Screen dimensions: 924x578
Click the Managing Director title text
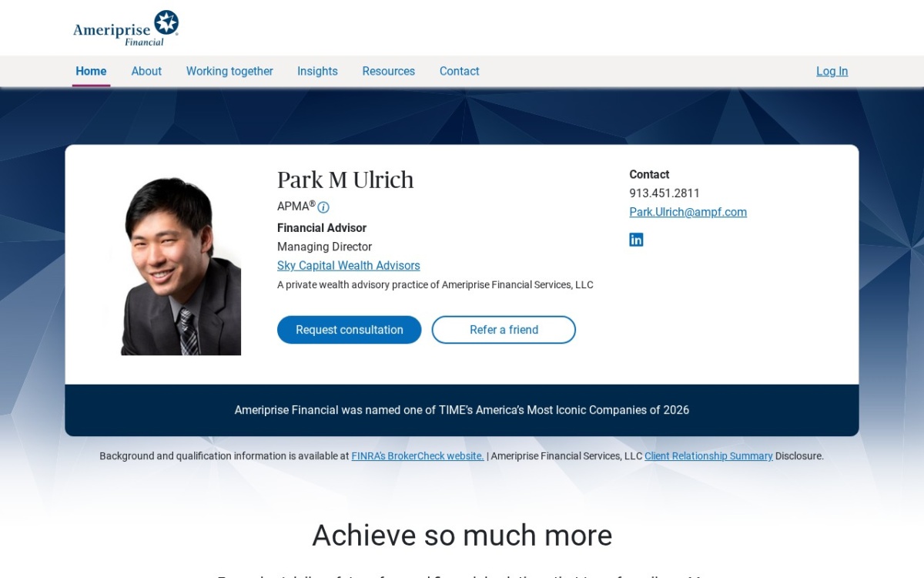click(x=325, y=247)
